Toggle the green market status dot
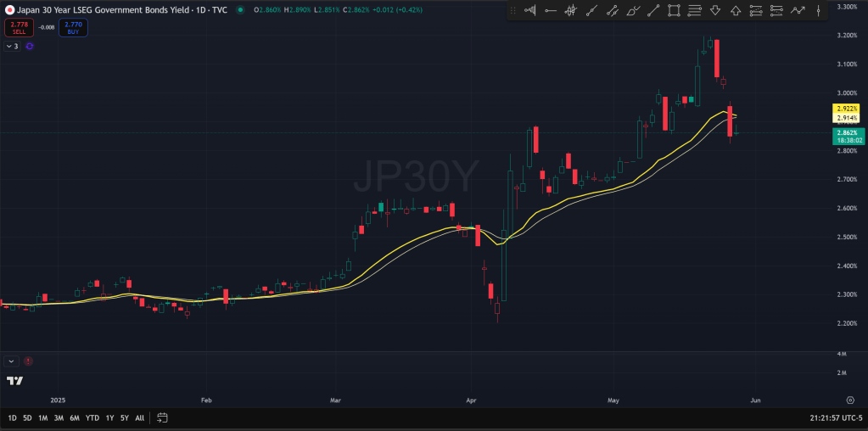 pyautogui.click(x=241, y=9)
